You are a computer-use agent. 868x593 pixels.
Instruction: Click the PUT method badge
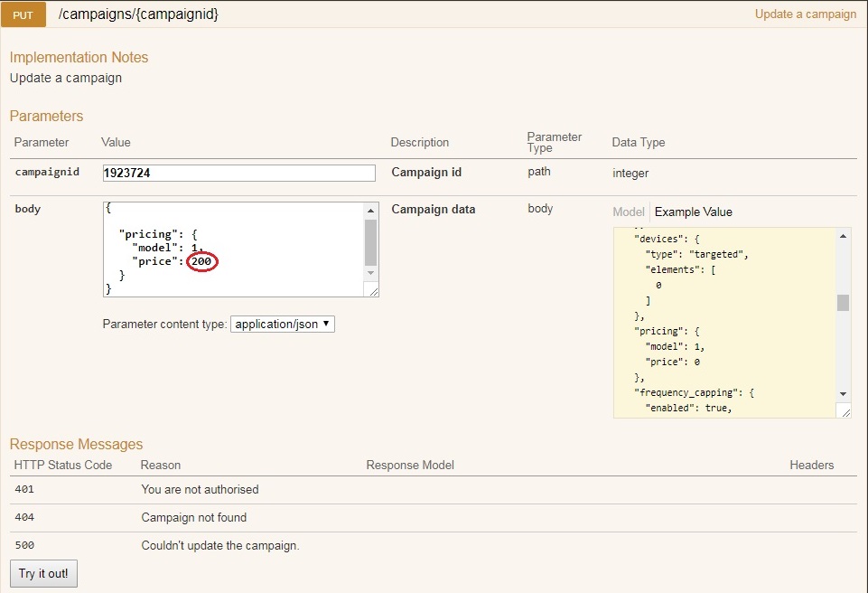[23, 14]
